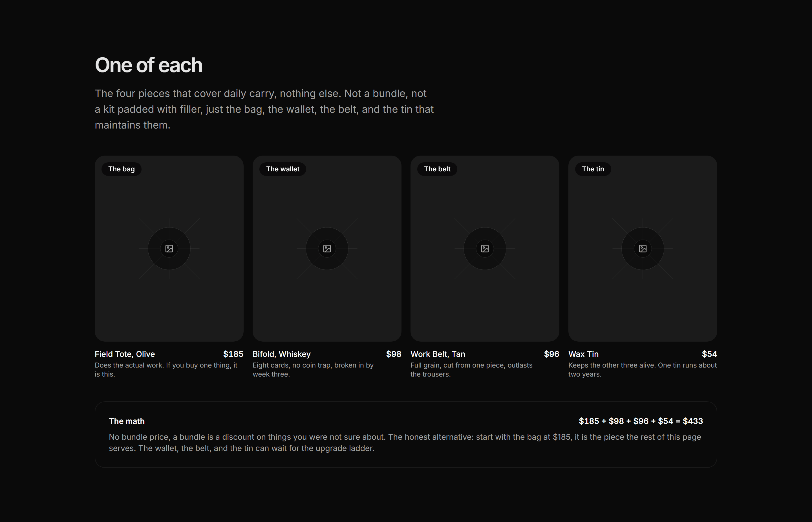The image size is (812, 522).
Task: Click the $54 price of Wax Tin
Action: point(709,354)
